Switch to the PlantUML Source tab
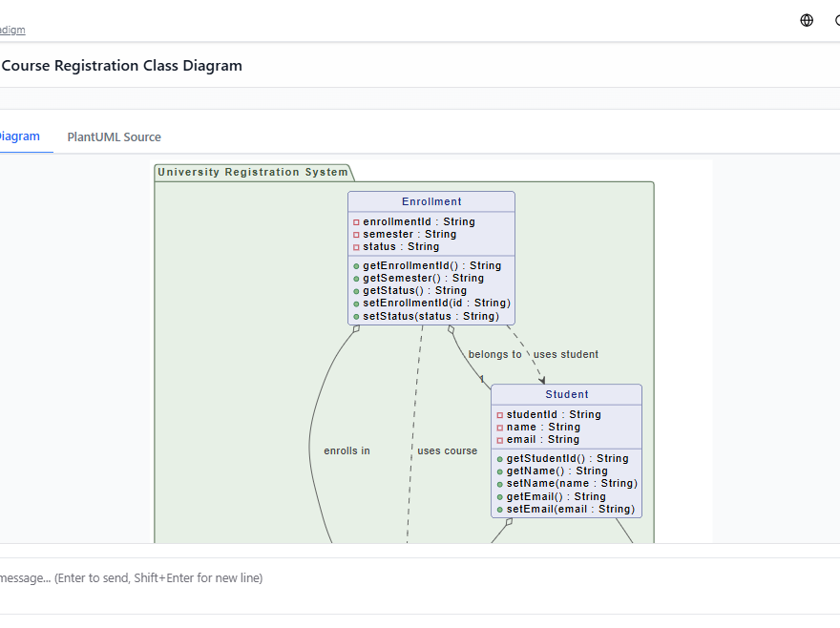Viewport: 840px width, 628px height. [x=114, y=136]
